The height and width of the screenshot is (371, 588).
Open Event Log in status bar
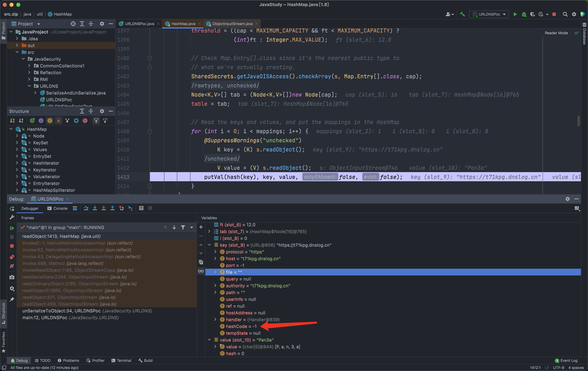[x=566, y=360]
